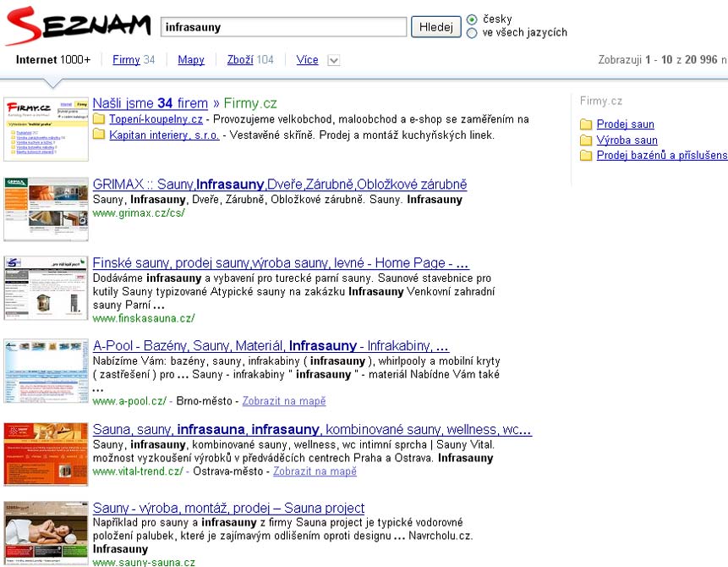Click the folder icon beside Výroba saun
This screenshot has width=728, height=567.
click(x=586, y=140)
